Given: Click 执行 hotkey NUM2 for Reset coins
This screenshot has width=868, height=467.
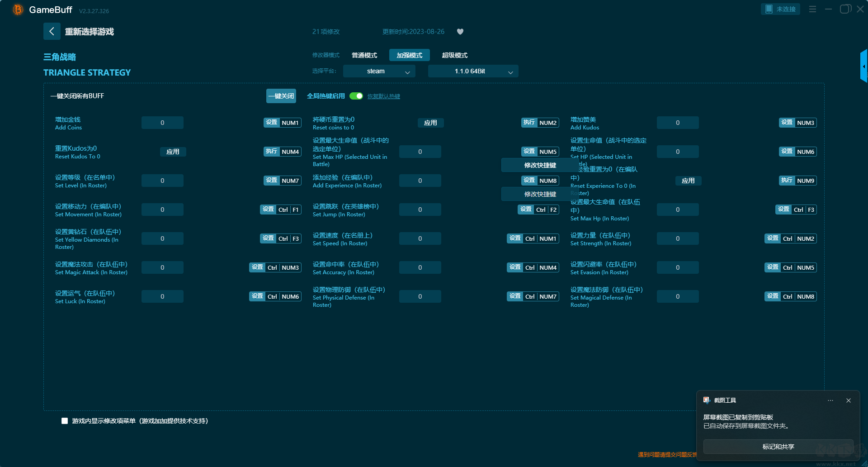Looking at the screenshot, I should (x=540, y=123).
